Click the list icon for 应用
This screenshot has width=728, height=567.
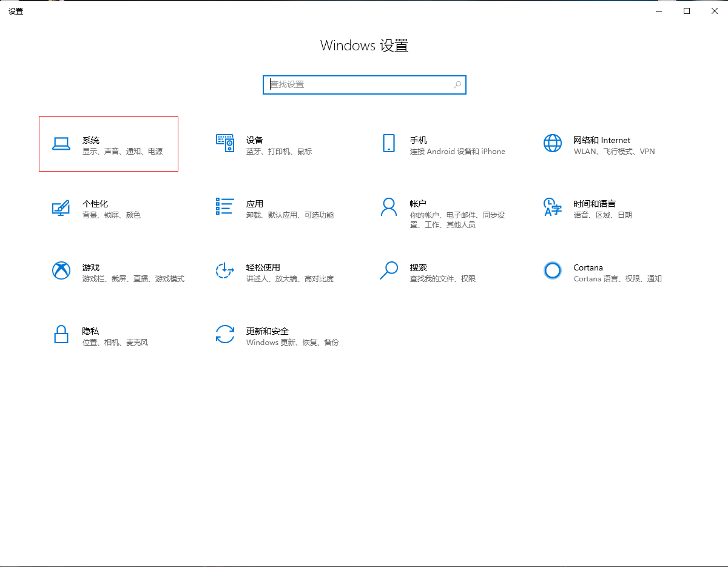(x=225, y=207)
